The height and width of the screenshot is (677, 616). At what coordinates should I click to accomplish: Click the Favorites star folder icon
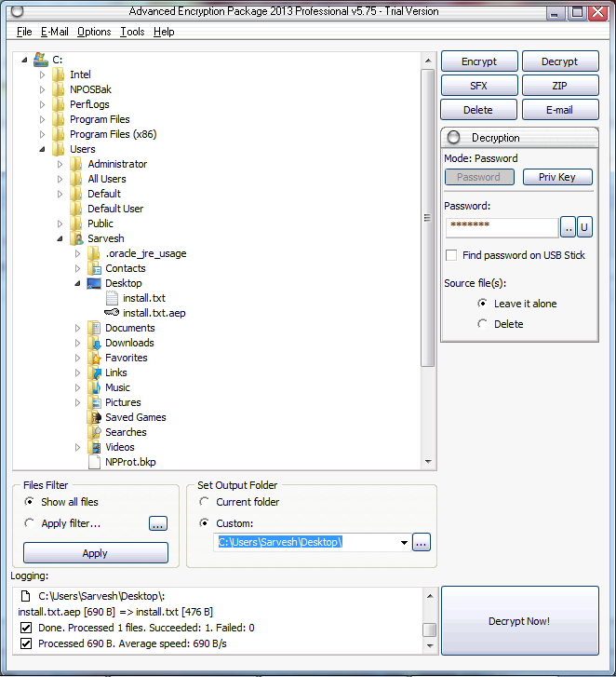coord(94,358)
